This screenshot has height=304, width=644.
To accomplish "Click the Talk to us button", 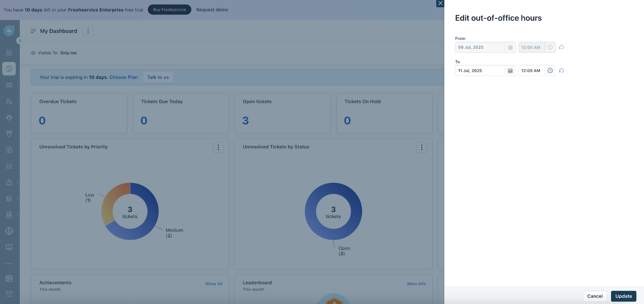I will tap(158, 77).
